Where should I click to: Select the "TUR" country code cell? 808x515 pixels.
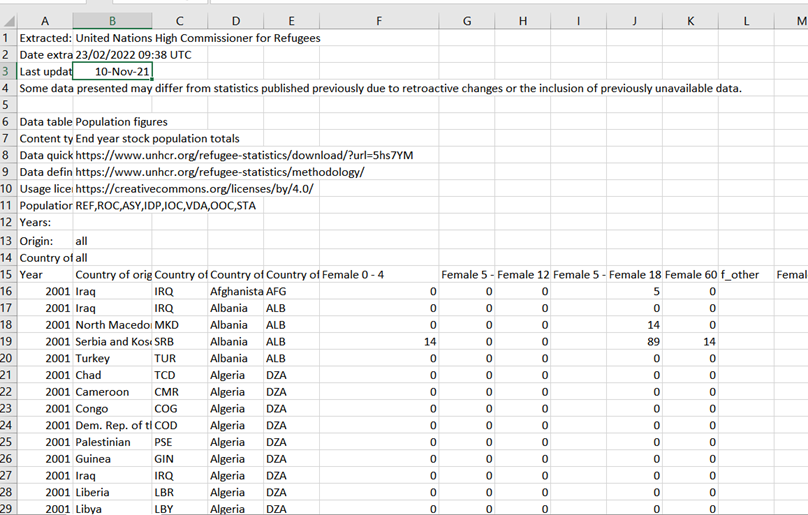(179, 358)
